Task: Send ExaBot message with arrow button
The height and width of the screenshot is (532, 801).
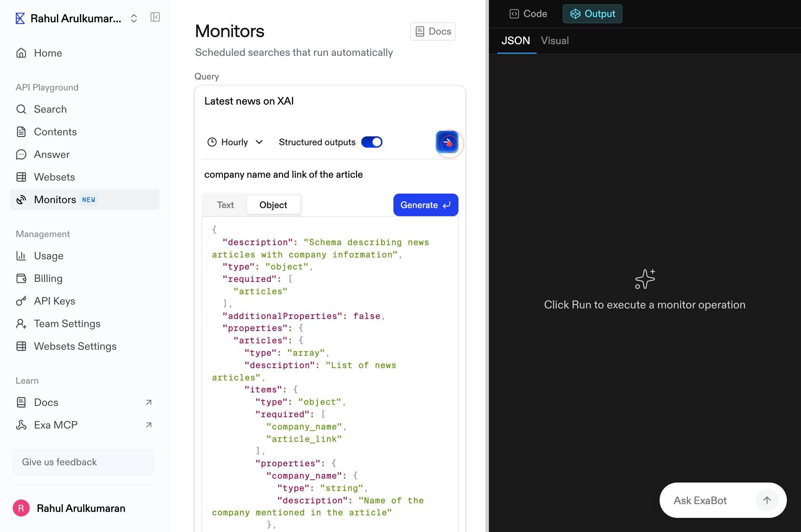Action: click(x=767, y=500)
